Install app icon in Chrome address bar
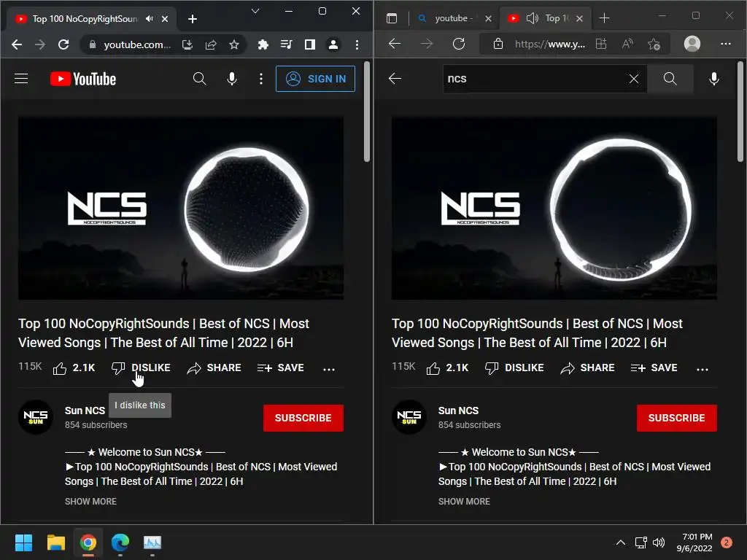The width and height of the screenshot is (747, 560). [x=187, y=44]
